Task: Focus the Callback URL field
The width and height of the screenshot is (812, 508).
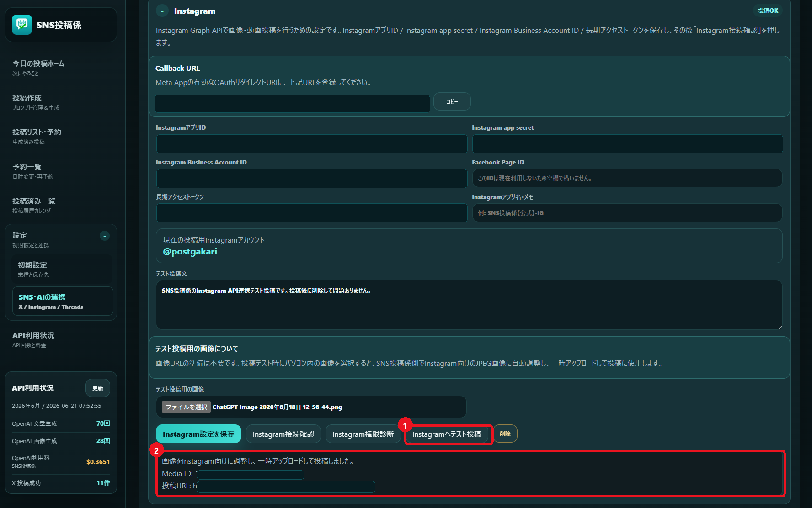Action: coord(292,104)
